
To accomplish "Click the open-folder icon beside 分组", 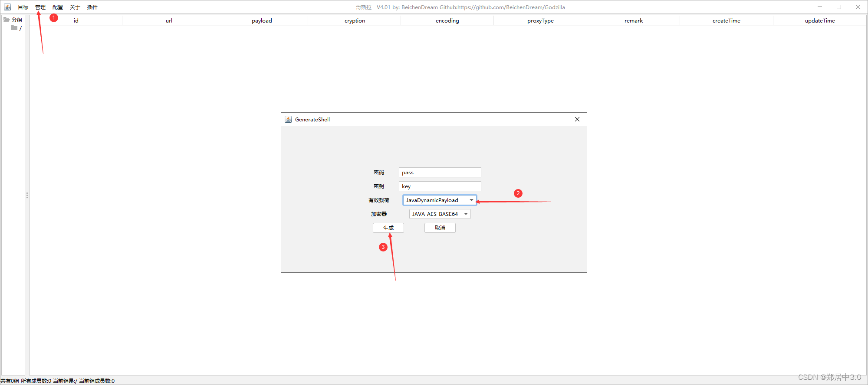I will [x=7, y=20].
